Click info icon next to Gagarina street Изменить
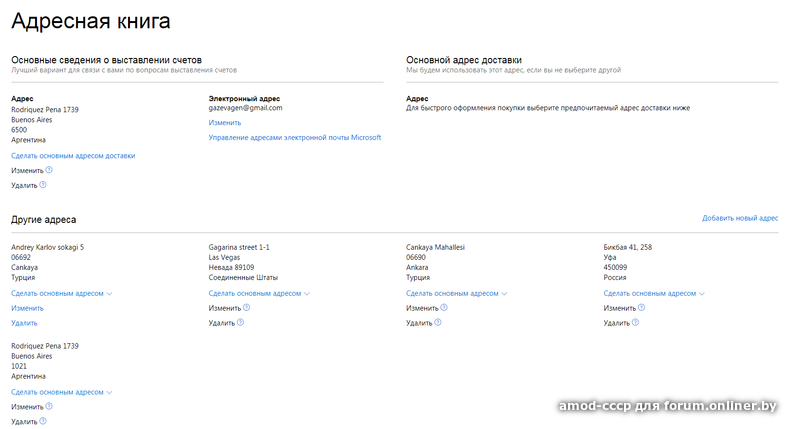Viewport: 800px width, 429px height. (247, 308)
